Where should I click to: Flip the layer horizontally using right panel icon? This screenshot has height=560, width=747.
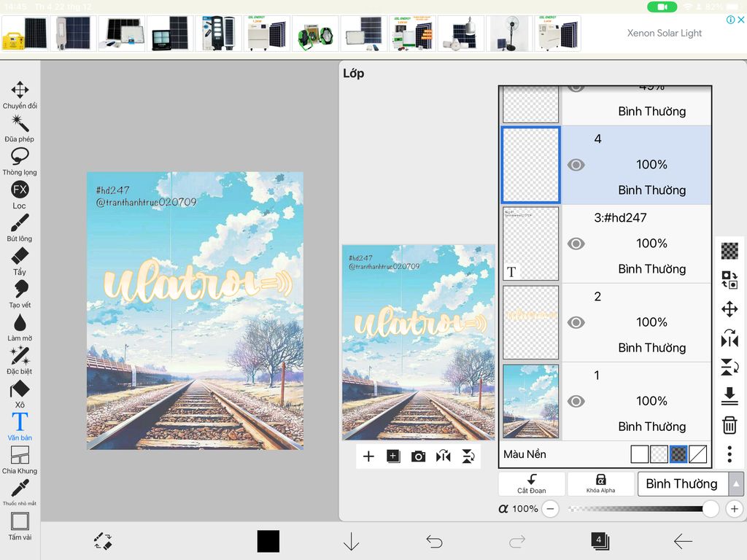coord(729,338)
